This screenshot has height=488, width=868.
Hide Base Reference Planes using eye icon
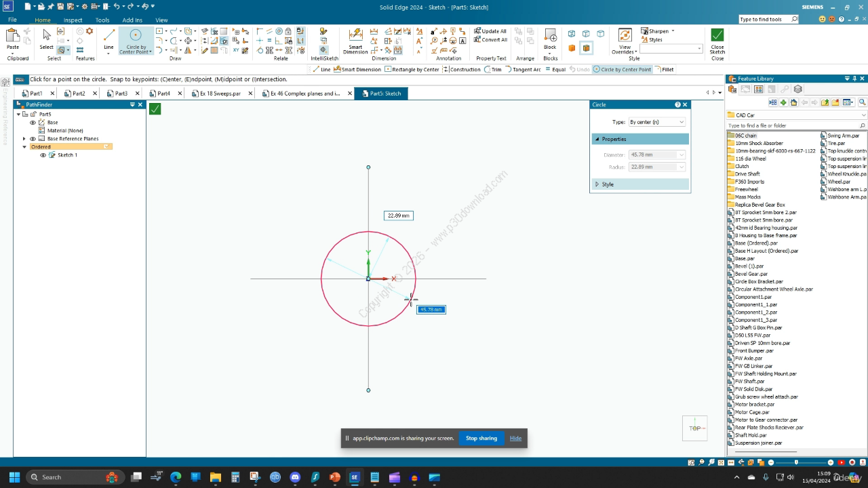pos(33,139)
